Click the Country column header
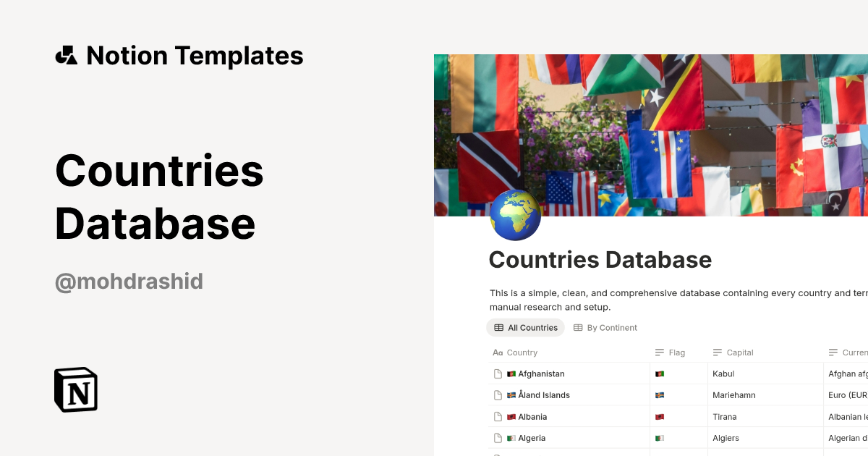Viewport: 868px width, 456px height. [x=522, y=352]
